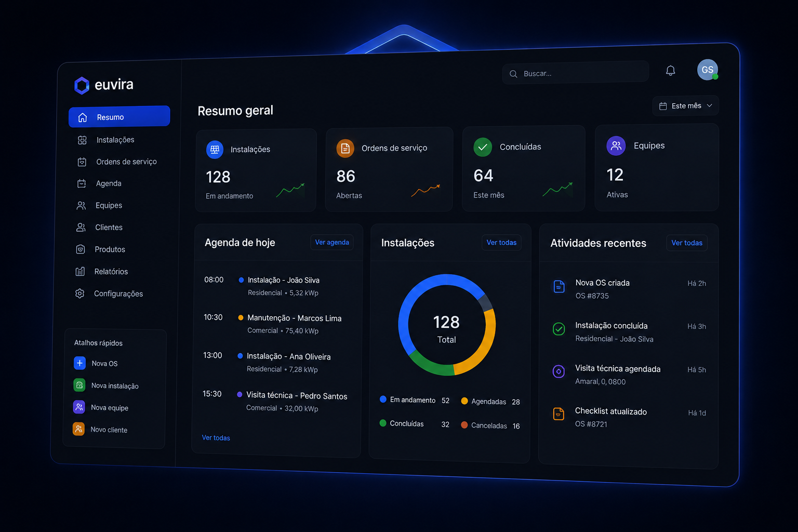Click the Produtos sidebar icon
Screen dimensions: 798x532
[x=81, y=249]
